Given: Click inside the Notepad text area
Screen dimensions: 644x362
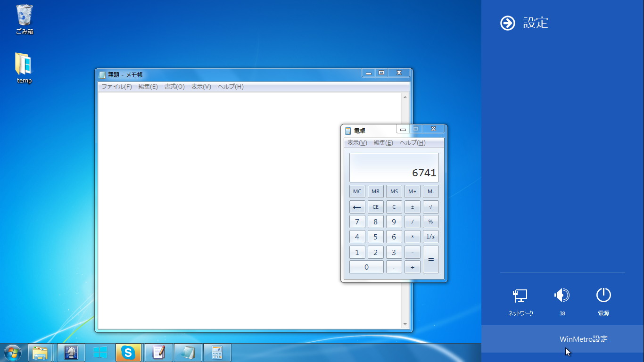Looking at the screenshot, I should click(x=250, y=210).
